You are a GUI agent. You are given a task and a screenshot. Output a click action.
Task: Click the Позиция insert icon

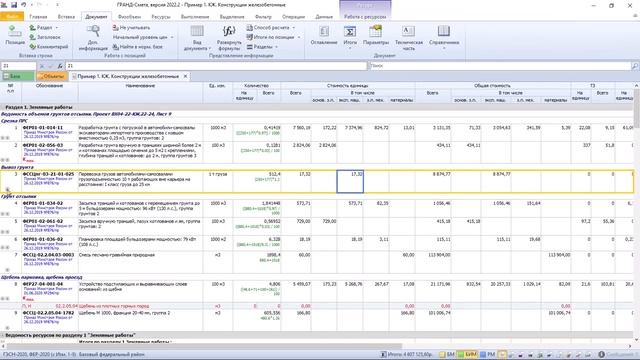coord(15,32)
